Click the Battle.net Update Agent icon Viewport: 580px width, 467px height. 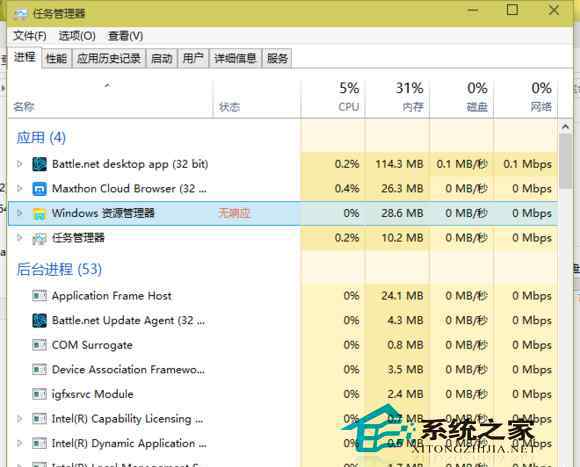tap(39, 320)
